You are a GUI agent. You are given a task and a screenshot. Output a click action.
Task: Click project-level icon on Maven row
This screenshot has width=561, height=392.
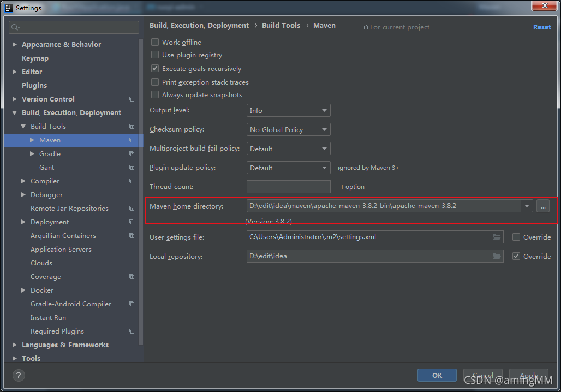[x=132, y=140]
